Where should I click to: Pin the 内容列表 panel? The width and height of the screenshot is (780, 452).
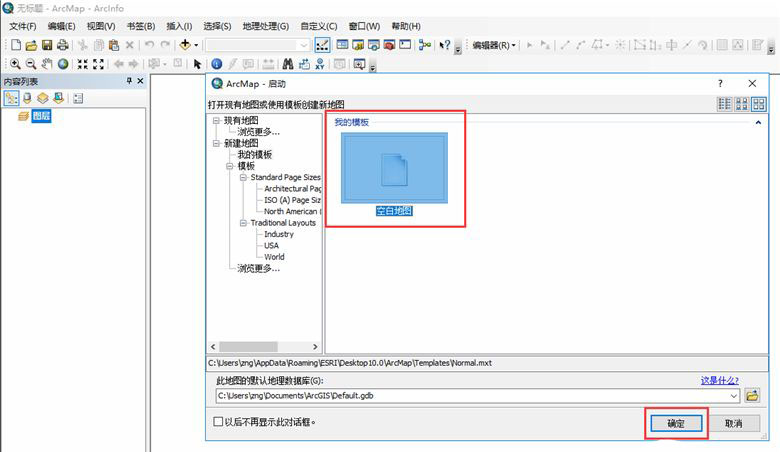pyautogui.click(x=129, y=81)
